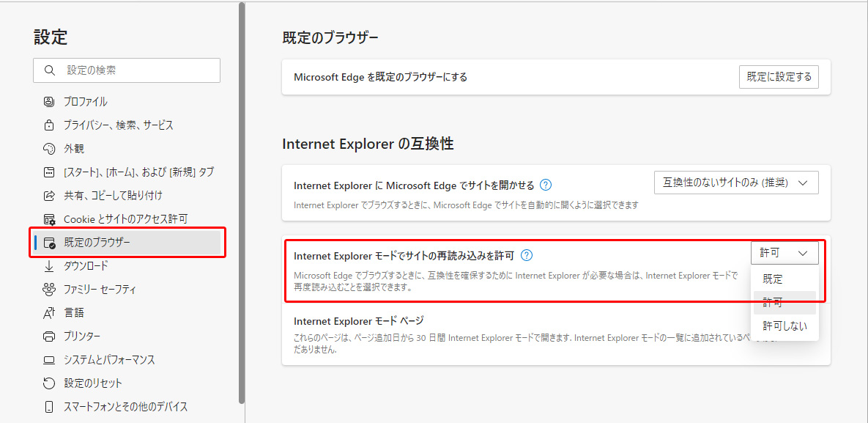Open 言語 settings in the sidebar

coord(74,313)
